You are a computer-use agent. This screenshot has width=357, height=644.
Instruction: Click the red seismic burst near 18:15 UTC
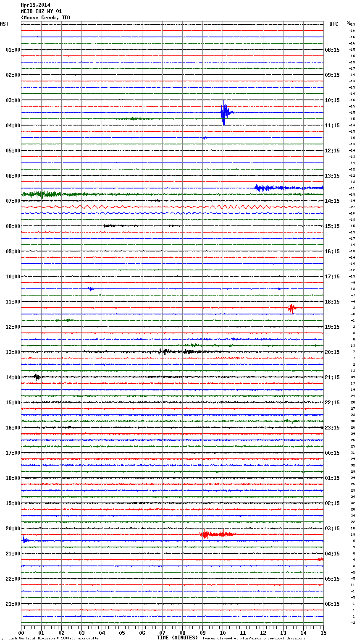click(292, 308)
